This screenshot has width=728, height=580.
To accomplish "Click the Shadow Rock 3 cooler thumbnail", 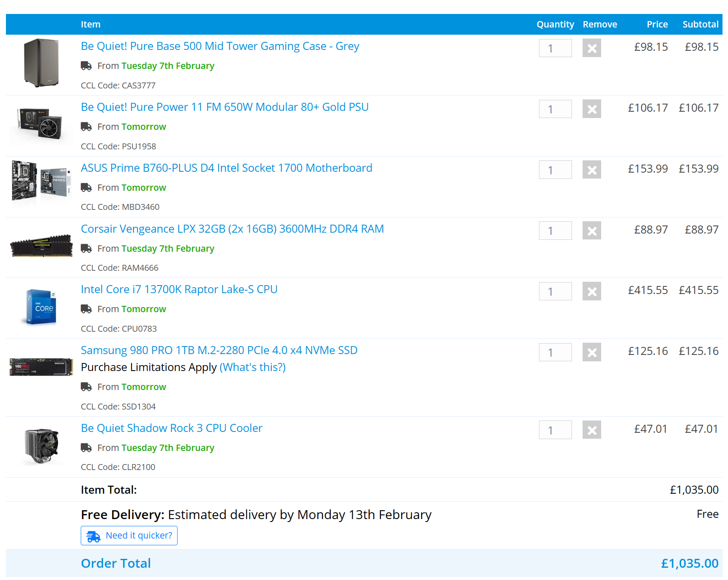I will 41,446.
